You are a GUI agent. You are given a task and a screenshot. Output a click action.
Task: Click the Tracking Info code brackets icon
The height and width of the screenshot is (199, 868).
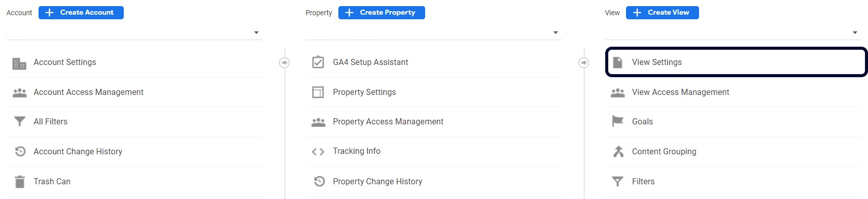318,151
